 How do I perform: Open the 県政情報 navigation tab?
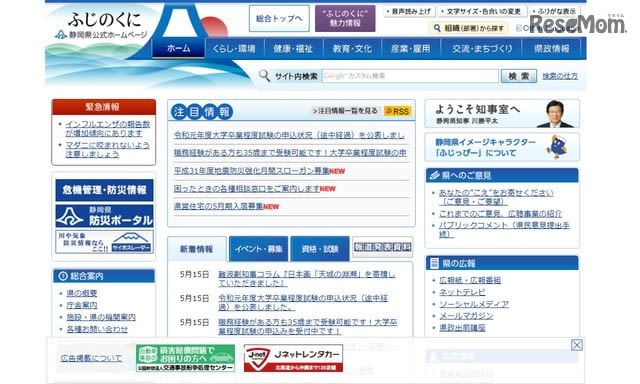[552, 49]
